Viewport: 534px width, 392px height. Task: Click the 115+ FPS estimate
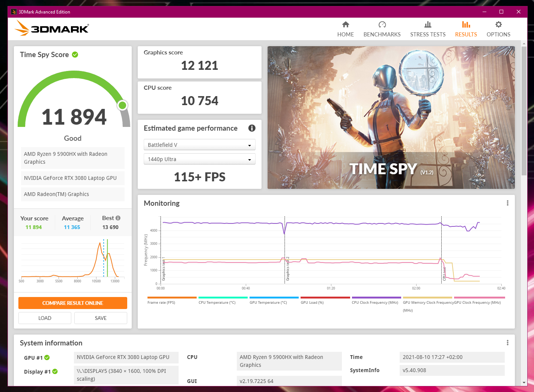(200, 177)
